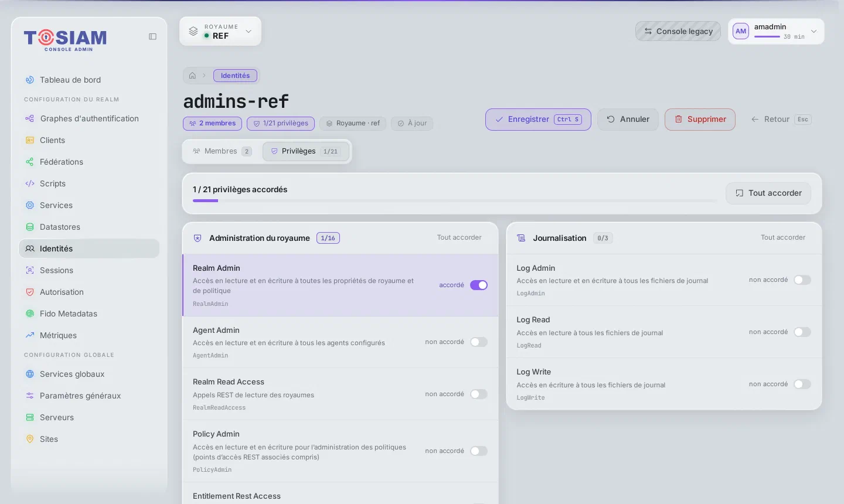Click the À jour status badge
This screenshot has height=504, width=844.
tap(412, 124)
